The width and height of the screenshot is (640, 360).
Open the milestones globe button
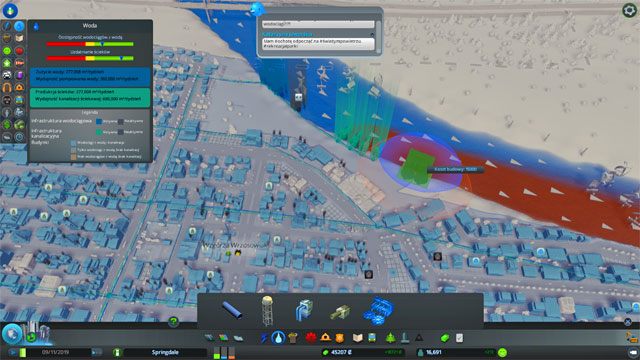[11, 333]
